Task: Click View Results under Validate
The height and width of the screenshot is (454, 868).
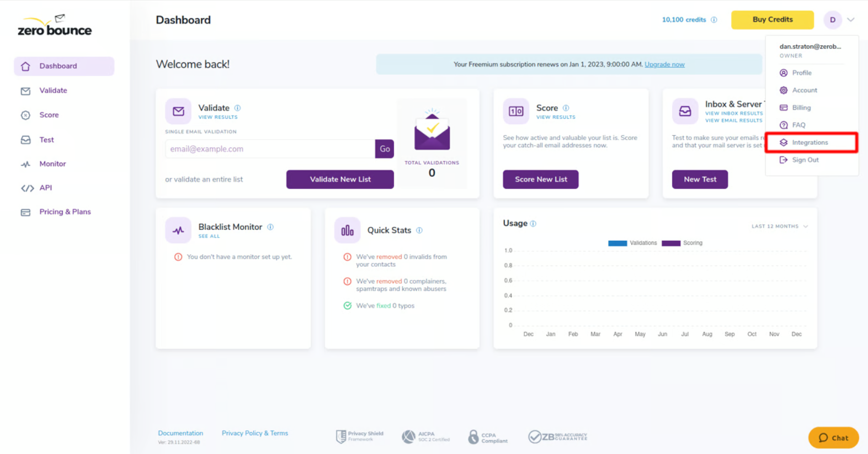Action: coord(218,117)
